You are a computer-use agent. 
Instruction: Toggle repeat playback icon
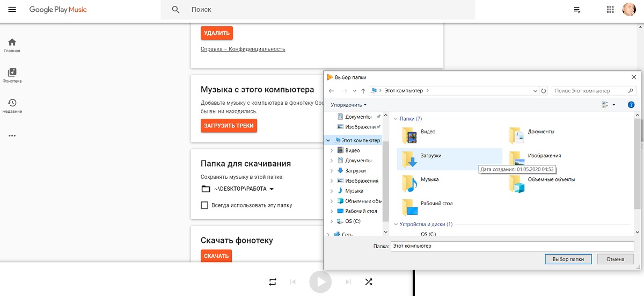(273, 281)
